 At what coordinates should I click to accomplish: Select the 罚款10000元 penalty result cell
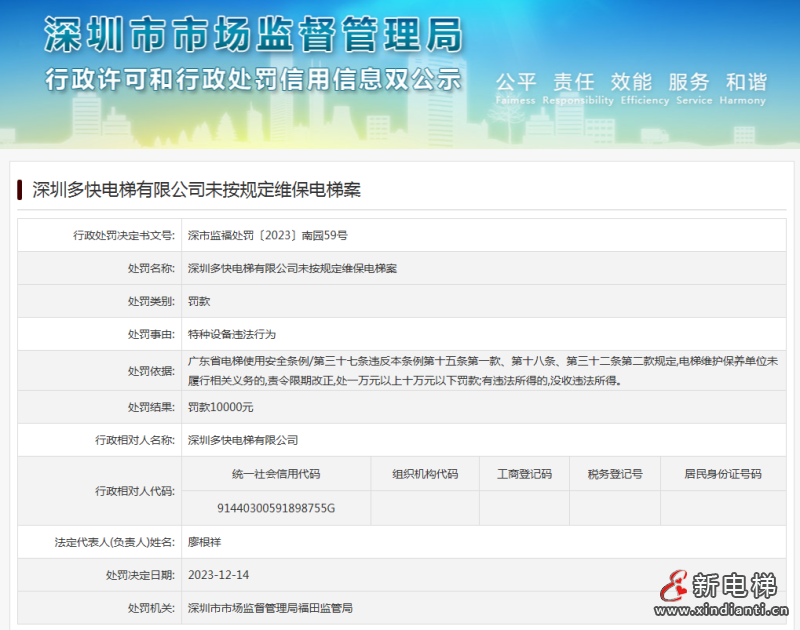click(218, 407)
